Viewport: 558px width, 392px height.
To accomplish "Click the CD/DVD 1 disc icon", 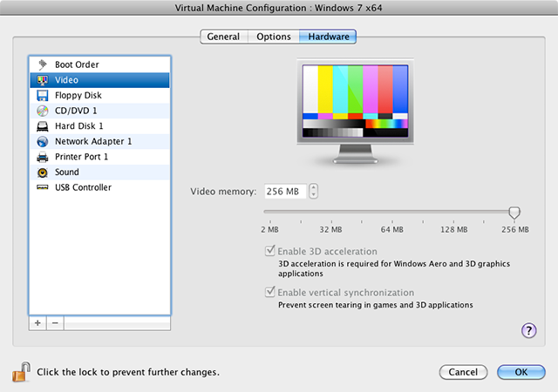I will 43,111.
